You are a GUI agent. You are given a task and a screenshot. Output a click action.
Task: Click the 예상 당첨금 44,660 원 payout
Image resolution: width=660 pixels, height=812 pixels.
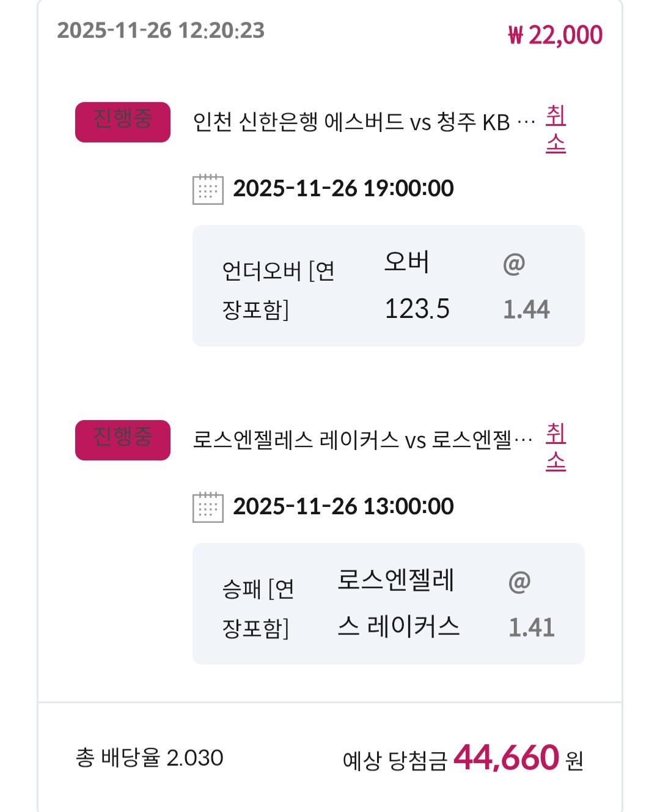[463, 759]
